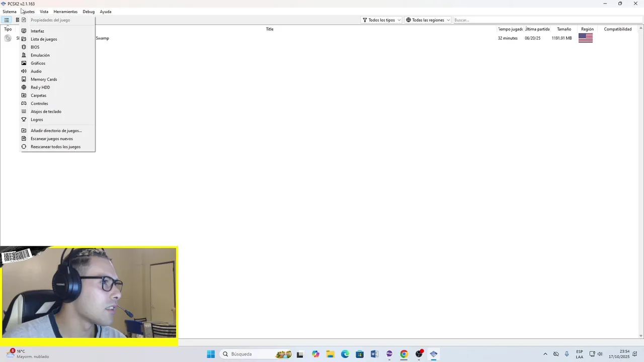
Task: Open the ESP LAA language switcher
Action: coord(580,354)
